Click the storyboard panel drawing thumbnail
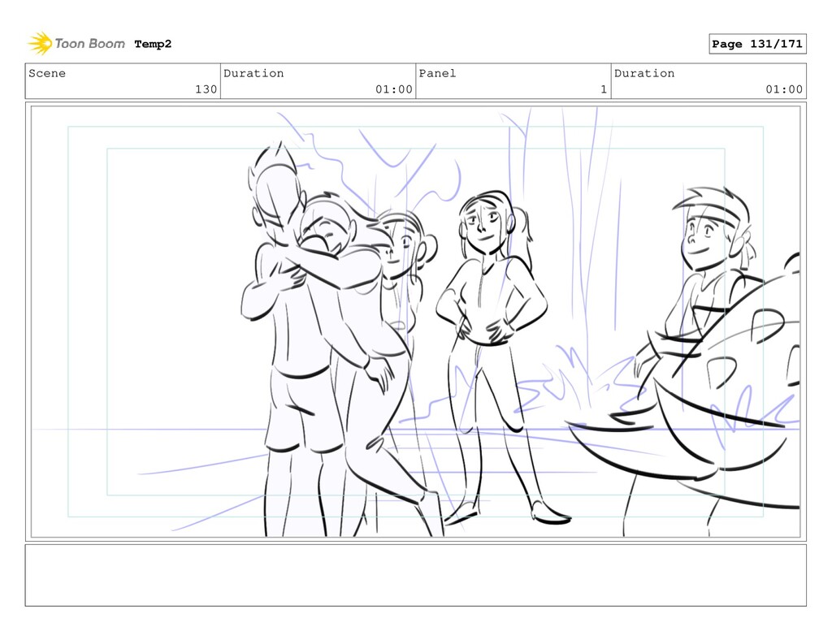832x644 pixels. tap(415, 322)
